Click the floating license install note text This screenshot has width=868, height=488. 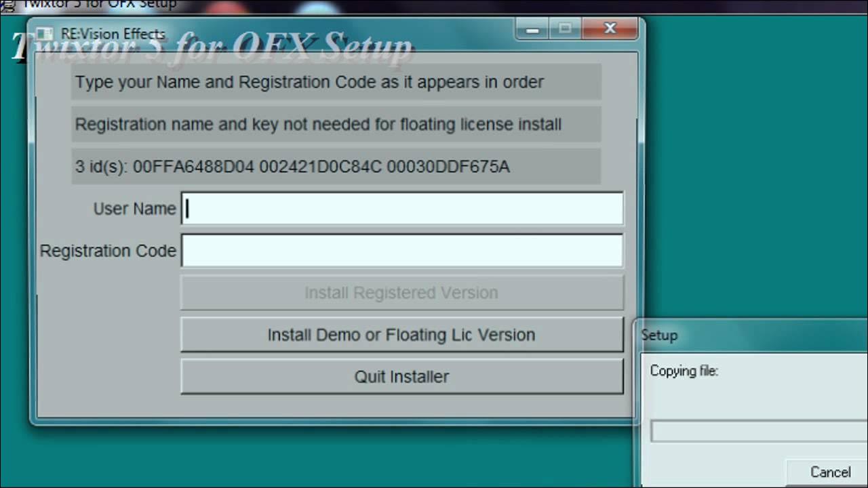pos(318,125)
